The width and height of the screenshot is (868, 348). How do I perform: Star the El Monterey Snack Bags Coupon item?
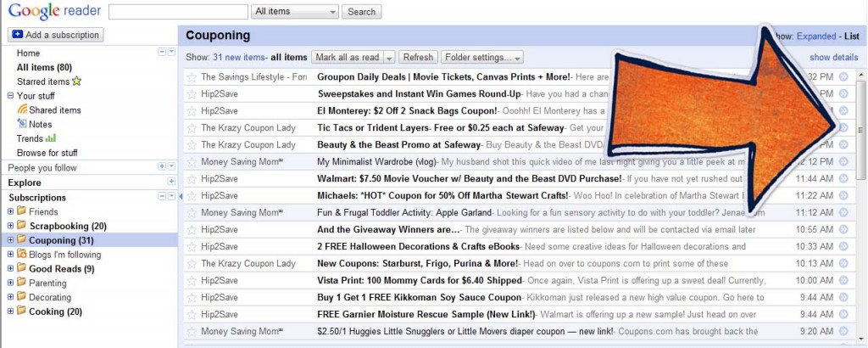[192, 111]
